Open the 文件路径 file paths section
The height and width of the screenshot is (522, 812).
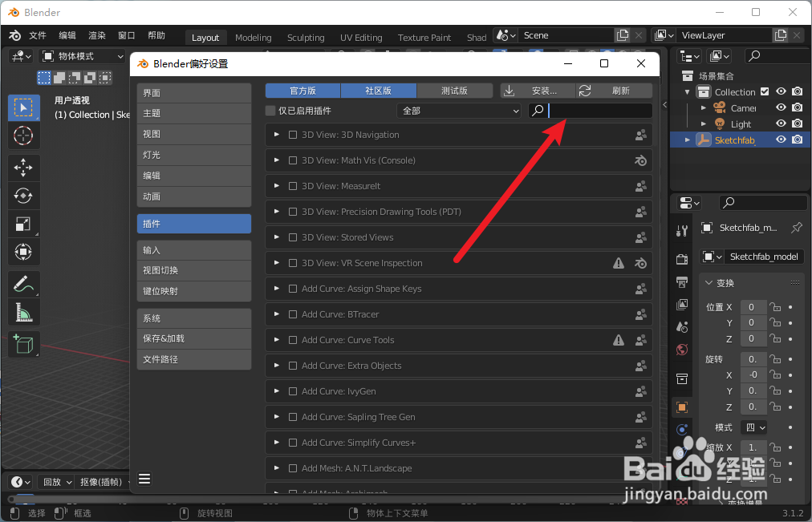[x=193, y=359]
